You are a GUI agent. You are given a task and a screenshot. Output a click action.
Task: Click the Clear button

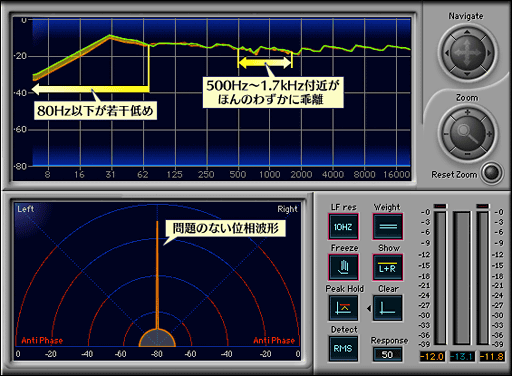tap(388, 308)
